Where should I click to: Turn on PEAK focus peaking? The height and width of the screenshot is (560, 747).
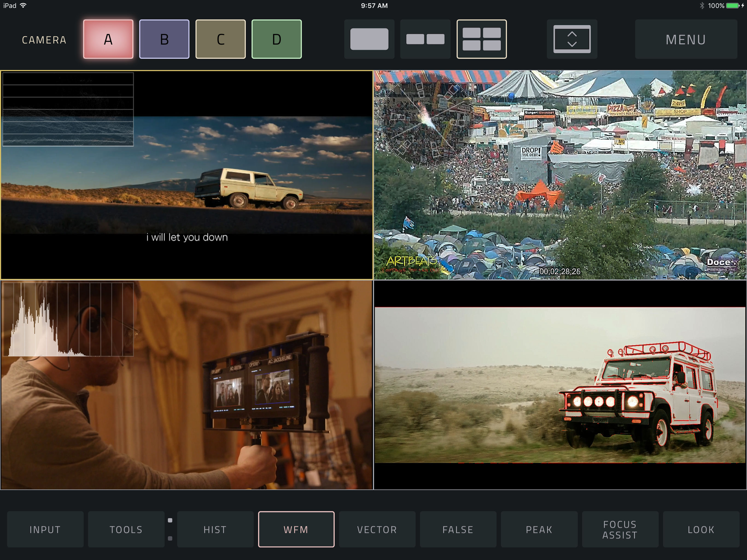point(539,529)
